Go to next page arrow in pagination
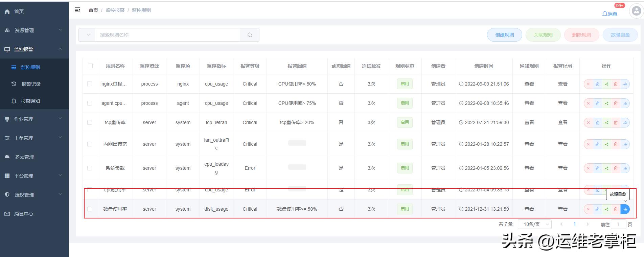The width and height of the screenshot is (644, 257). 588,224
